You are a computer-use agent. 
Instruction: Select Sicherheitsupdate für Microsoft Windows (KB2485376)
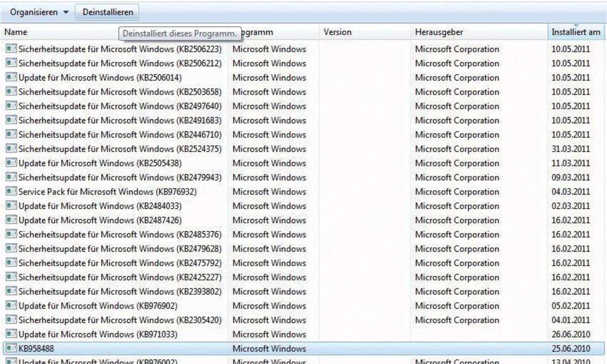coord(120,234)
